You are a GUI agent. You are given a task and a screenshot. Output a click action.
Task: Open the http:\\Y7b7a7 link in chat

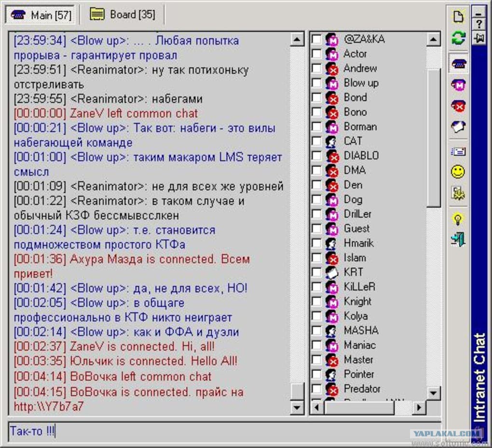49,406
